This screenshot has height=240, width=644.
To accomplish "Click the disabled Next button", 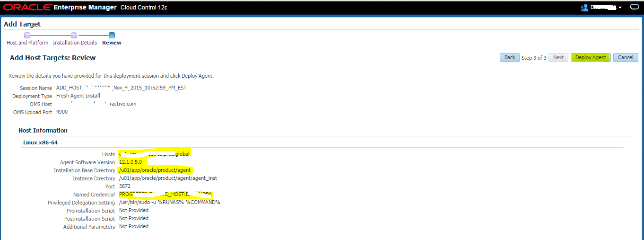I will (x=558, y=57).
